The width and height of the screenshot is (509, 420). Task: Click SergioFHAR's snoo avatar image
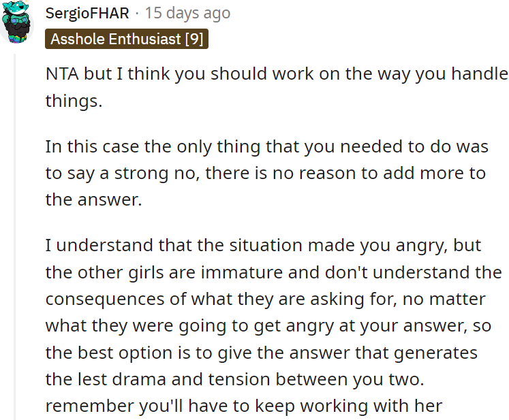[x=16, y=22]
